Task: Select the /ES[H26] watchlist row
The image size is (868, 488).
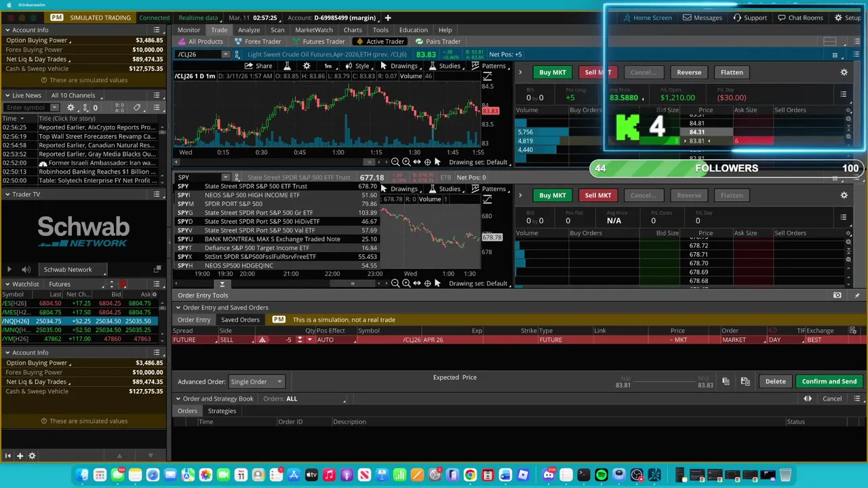Action: [80, 304]
